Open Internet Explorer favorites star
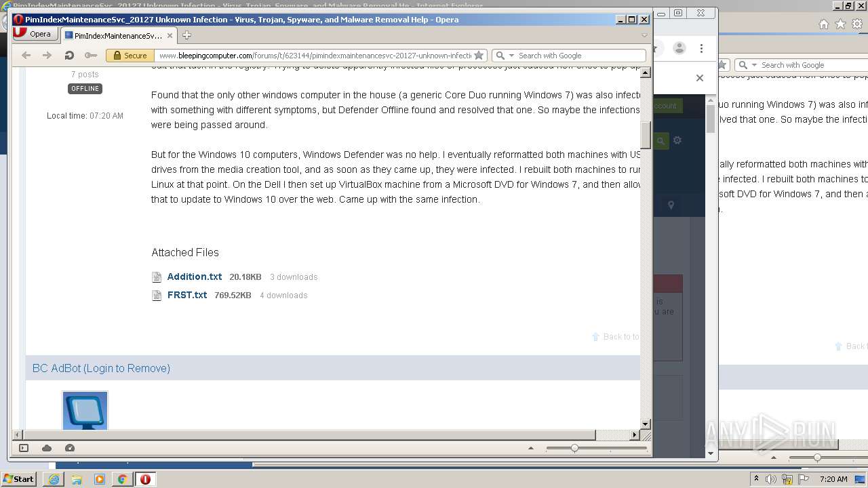 (840, 24)
